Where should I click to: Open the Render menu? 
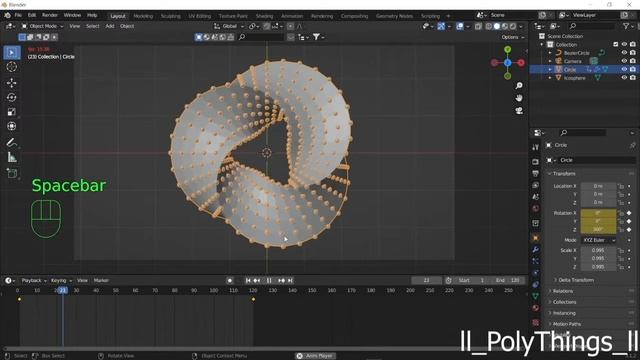point(50,15)
